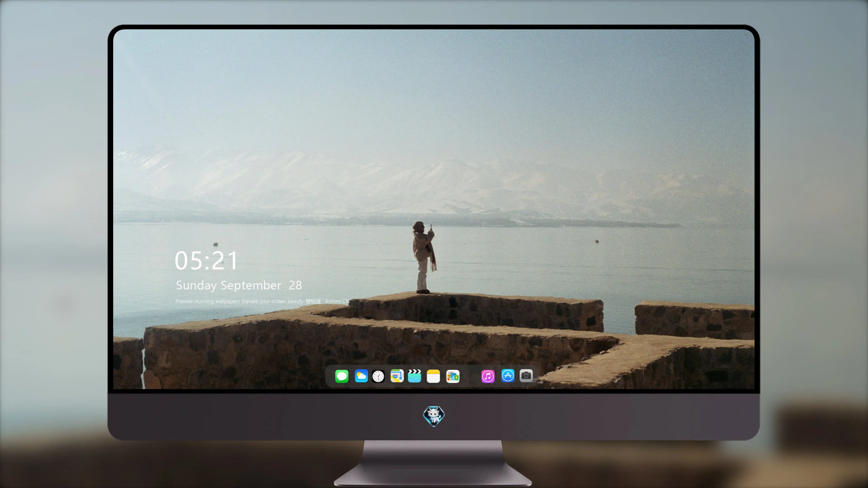Screen dimensions: 868x488
Task: Launch the Maps app from dock
Action: 397,376
